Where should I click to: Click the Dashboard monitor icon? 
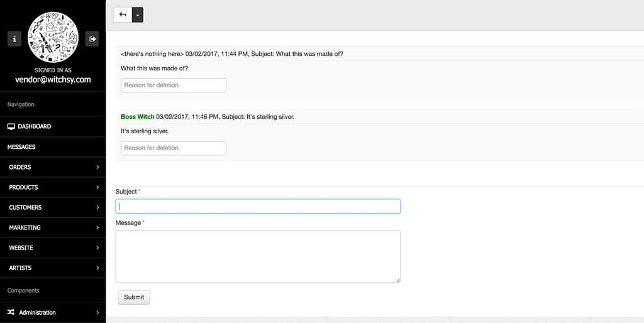pyautogui.click(x=11, y=126)
